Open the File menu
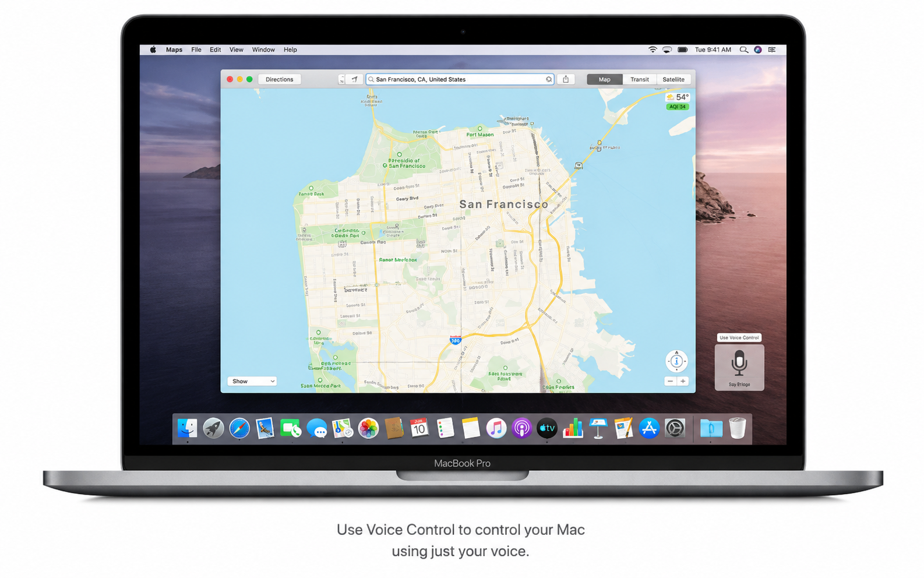The width and height of the screenshot is (924, 578). [196, 50]
